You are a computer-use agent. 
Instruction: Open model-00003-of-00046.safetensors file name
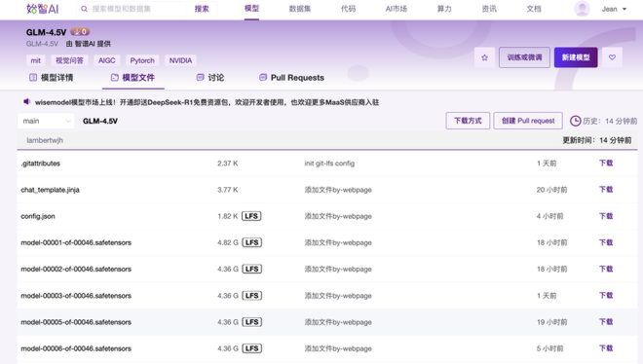(x=76, y=296)
